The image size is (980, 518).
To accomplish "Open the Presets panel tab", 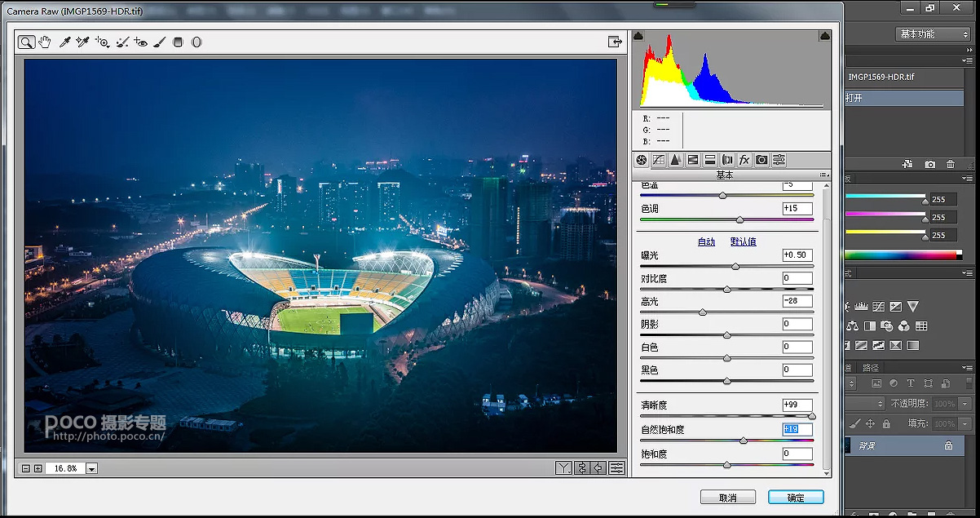I will click(779, 160).
